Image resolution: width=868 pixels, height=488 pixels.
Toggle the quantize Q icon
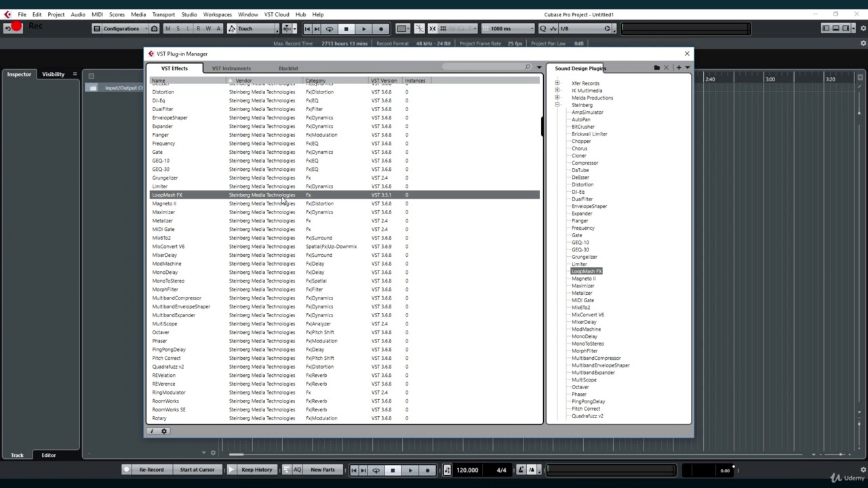coord(543,28)
